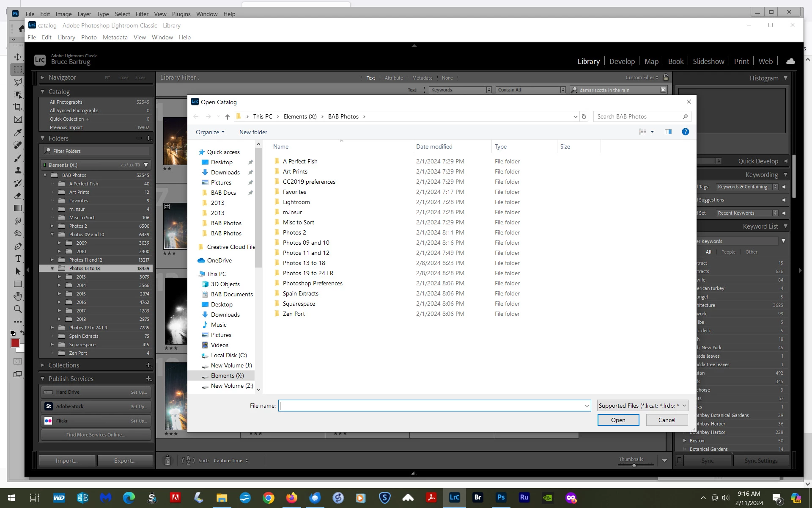Click the Up one level arrow in dialog

(228, 117)
